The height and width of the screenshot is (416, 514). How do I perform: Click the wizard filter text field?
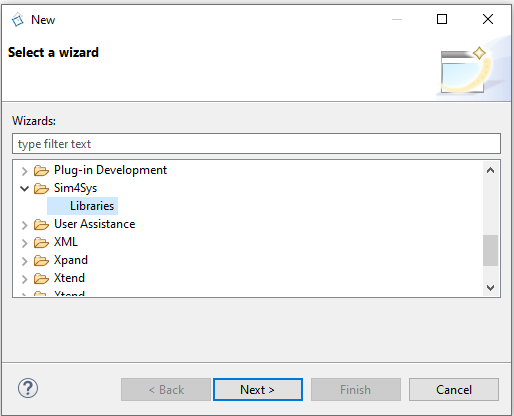(256, 144)
